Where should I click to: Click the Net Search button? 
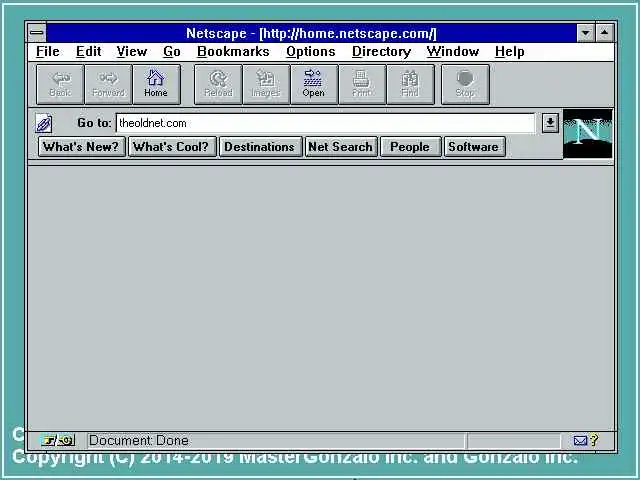(x=341, y=147)
